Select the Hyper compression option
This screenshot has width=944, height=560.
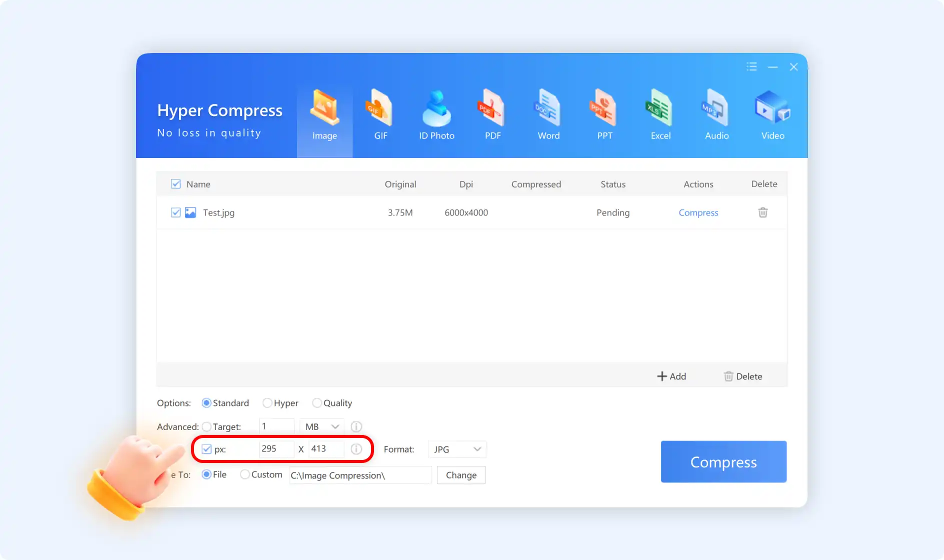pyautogui.click(x=267, y=403)
